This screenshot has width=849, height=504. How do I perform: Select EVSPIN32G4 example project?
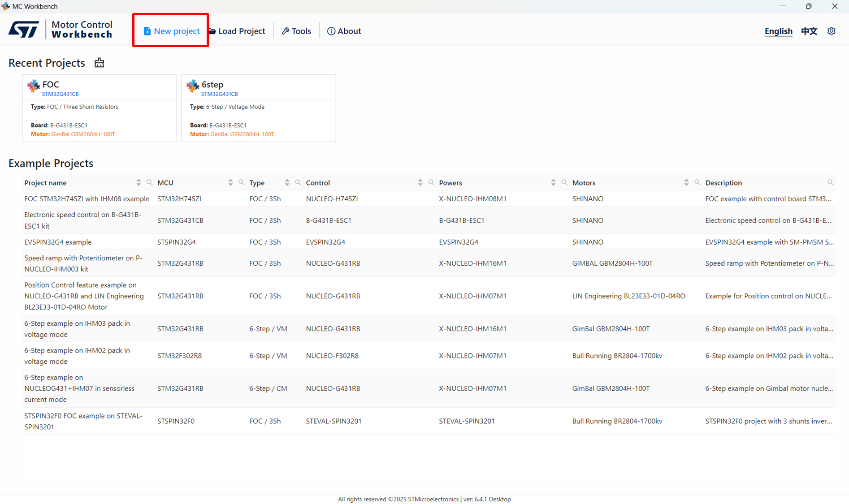click(429, 242)
